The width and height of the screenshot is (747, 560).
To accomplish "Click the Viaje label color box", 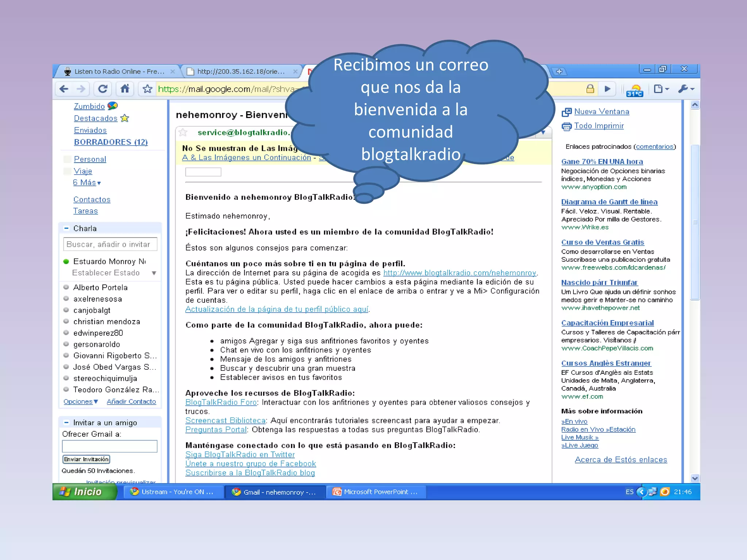I will (67, 171).
